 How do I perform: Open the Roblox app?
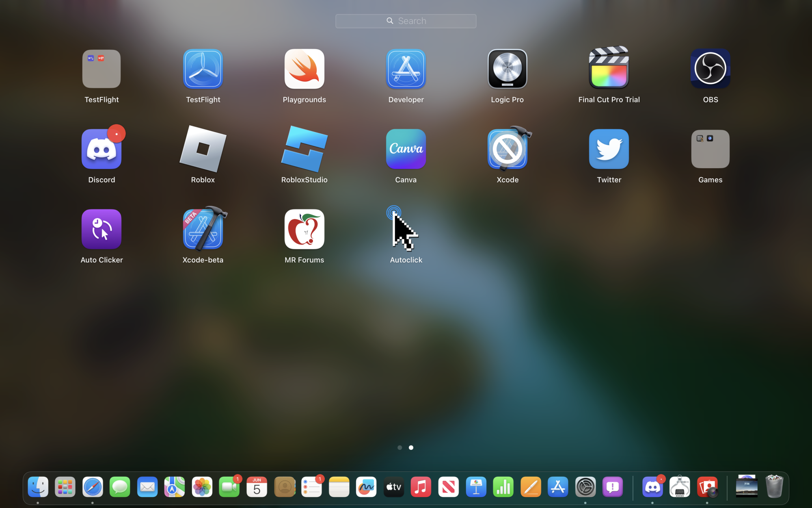click(x=203, y=149)
